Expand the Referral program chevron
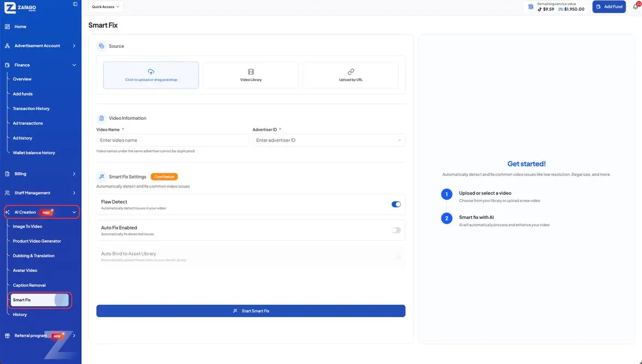642x364 pixels. tap(74, 336)
